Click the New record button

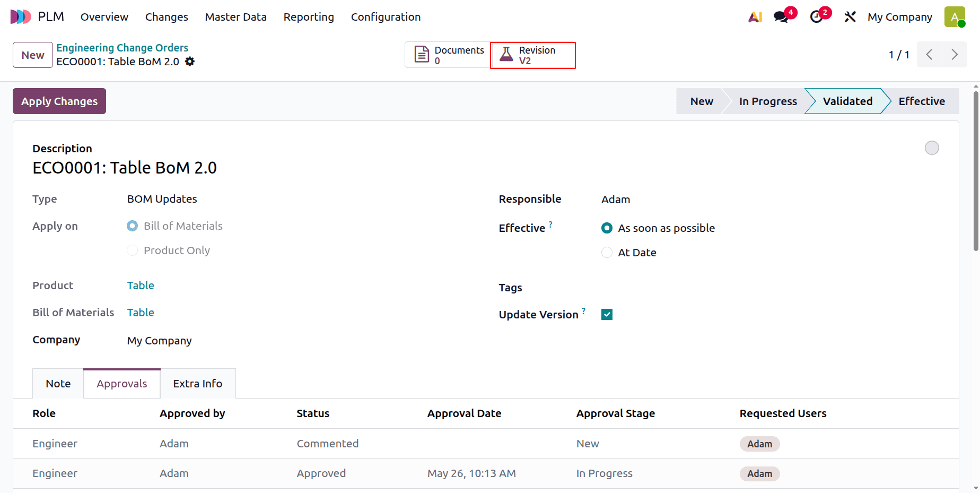33,55
